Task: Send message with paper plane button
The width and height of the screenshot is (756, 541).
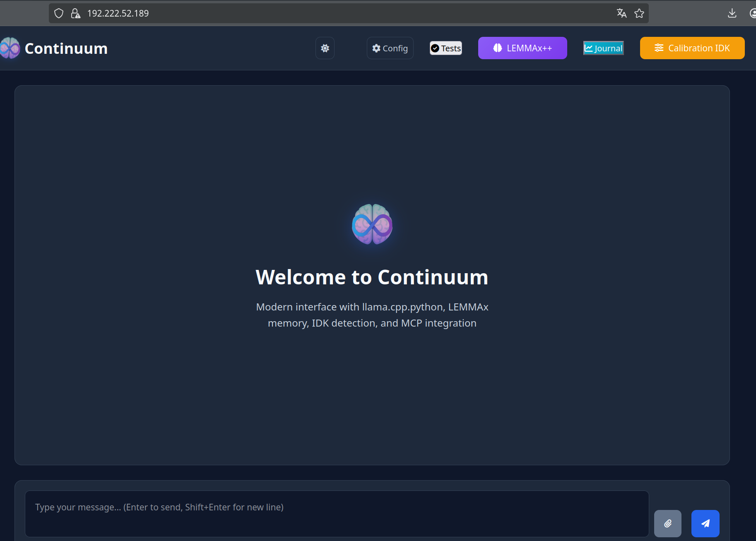Action: [x=705, y=524]
